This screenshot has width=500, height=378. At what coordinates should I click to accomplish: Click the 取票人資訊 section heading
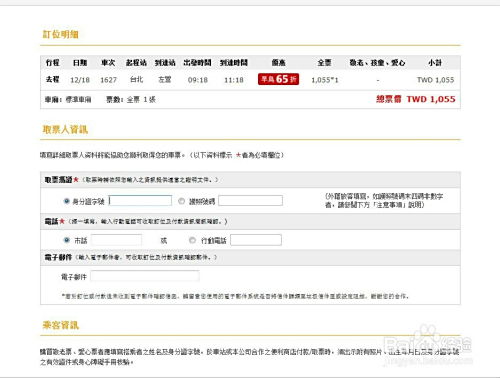65,129
